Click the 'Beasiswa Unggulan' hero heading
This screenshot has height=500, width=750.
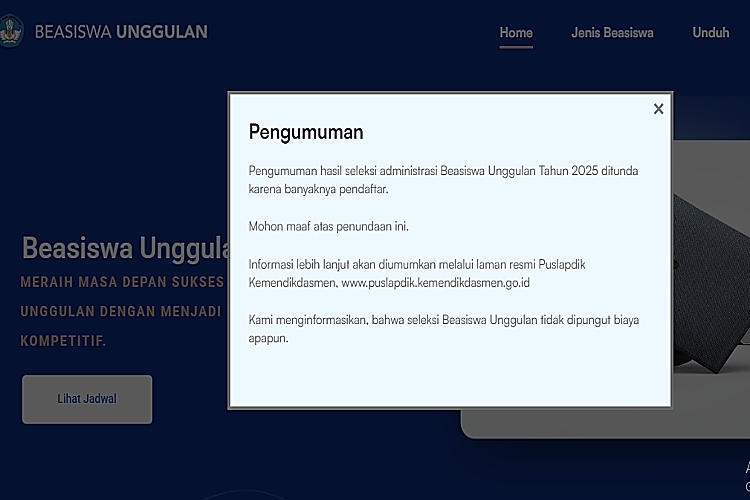click(x=125, y=248)
